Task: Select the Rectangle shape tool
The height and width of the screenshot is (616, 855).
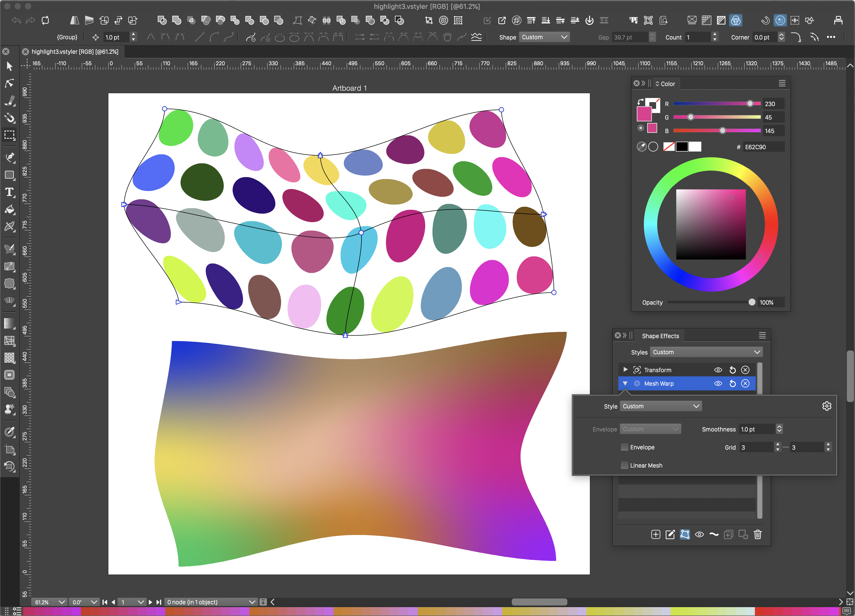Action: [9, 175]
